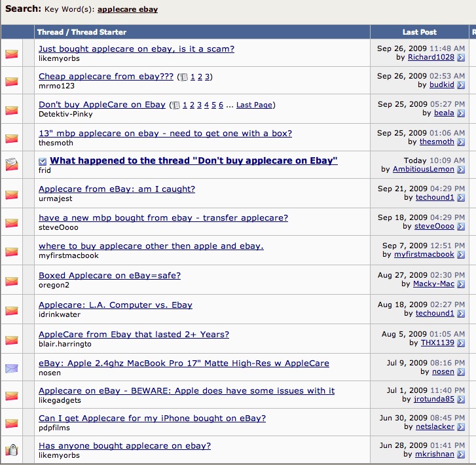View profile of AmbitiousLemon
The image size is (476, 465).
[424, 169]
